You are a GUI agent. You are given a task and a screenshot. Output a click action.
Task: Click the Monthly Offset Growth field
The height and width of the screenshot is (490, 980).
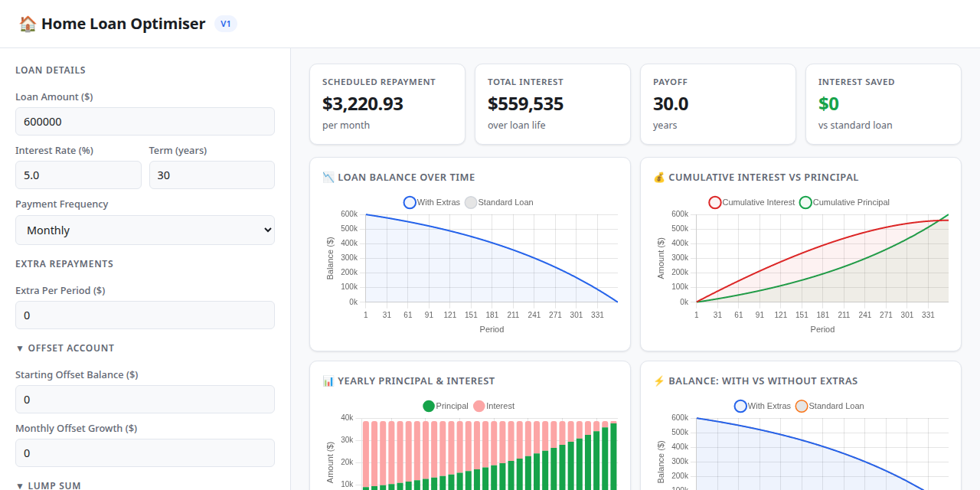pyautogui.click(x=145, y=453)
